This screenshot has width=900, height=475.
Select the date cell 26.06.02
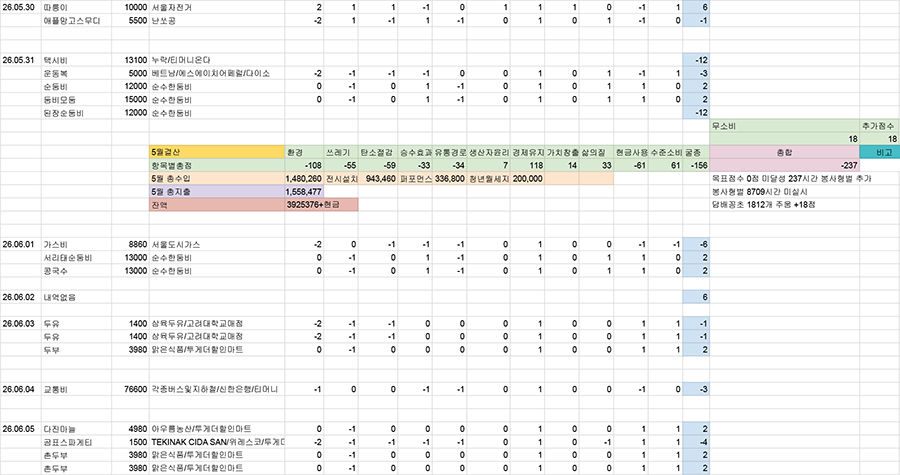[x=21, y=297]
